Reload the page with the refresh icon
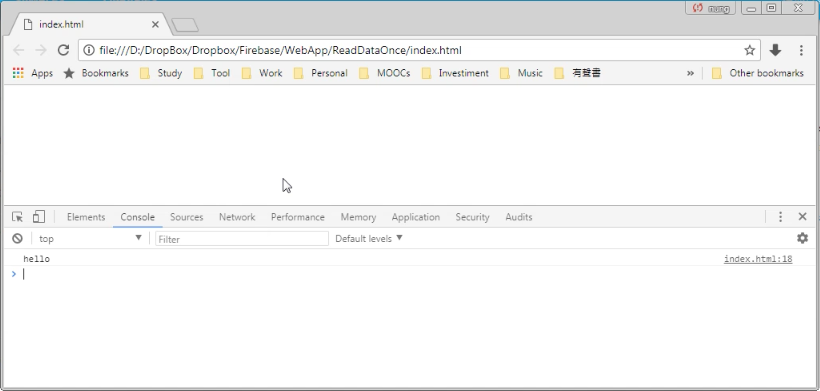Image resolution: width=820 pixels, height=391 pixels. point(63,50)
